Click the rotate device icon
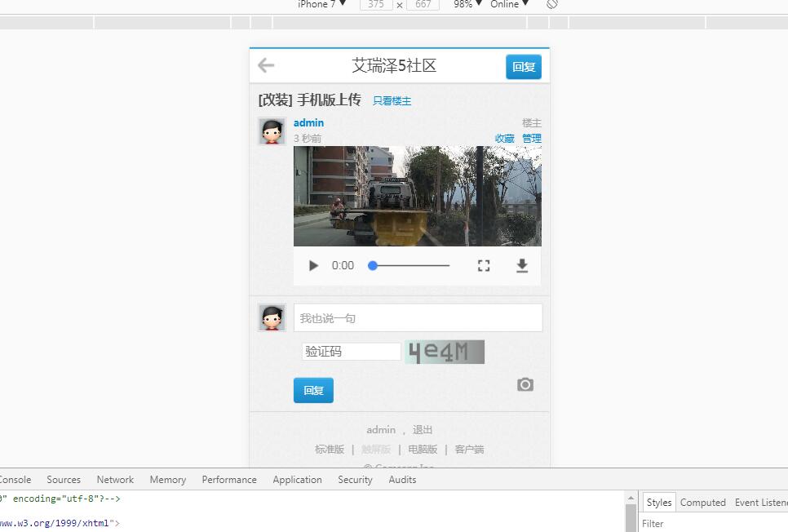Screen dimensions: 788x532 [552, 4]
